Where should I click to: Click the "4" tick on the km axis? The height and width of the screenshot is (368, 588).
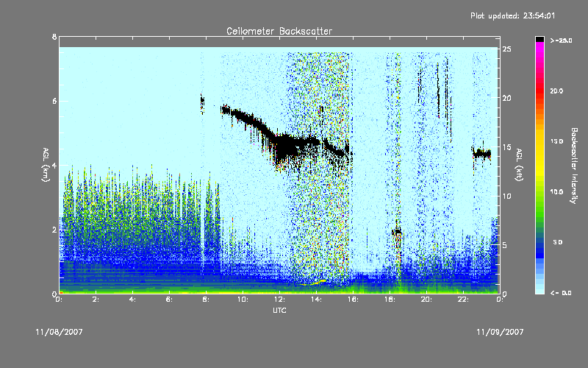tap(54, 165)
